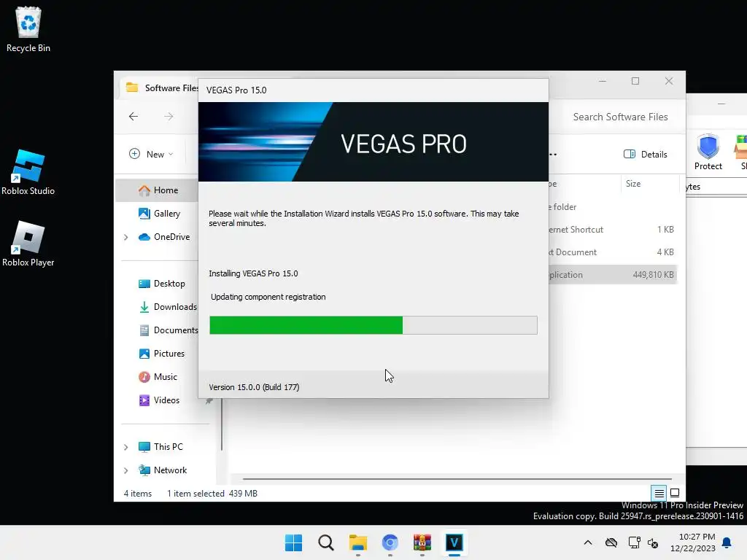The image size is (747, 560).
Task: Click the muted volume tray icon
Action: 653,542
